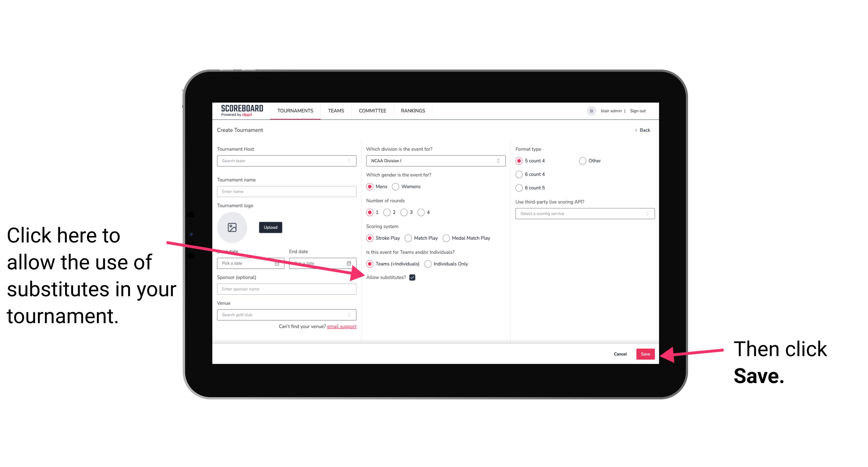Open the TOURNAMENTS tab
This screenshot has width=868, height=467.
(x=294, y=110)
